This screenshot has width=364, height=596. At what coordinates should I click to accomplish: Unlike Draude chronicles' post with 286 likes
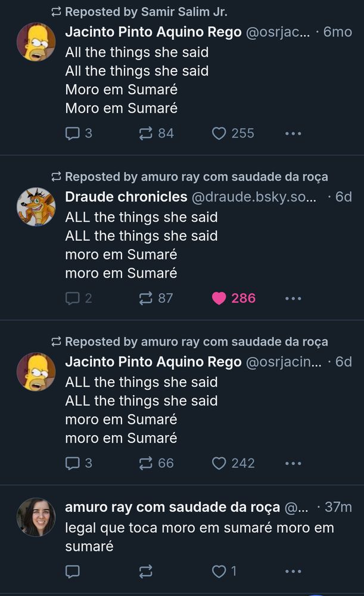pos(220,299)
